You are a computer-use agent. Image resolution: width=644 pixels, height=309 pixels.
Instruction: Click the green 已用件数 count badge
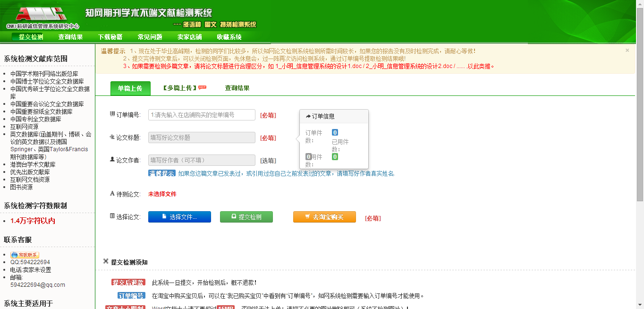335,156
